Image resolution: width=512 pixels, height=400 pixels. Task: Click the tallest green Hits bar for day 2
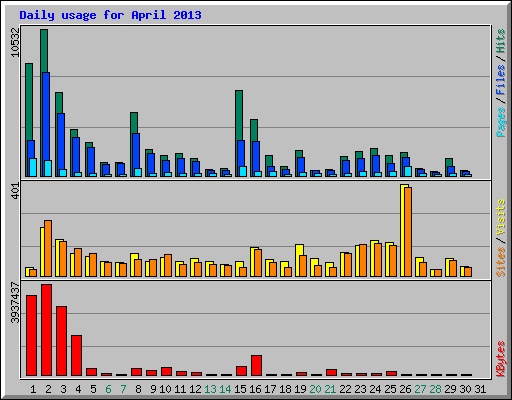point(44,50)
